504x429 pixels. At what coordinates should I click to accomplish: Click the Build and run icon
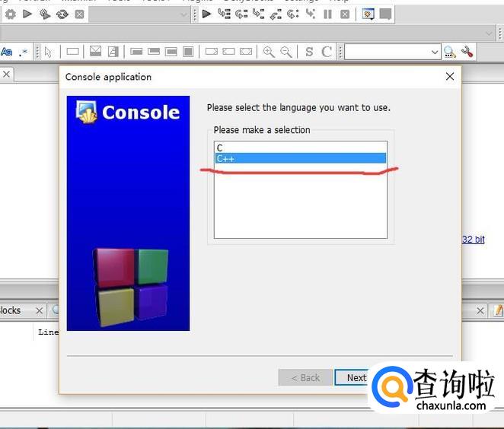44,14
